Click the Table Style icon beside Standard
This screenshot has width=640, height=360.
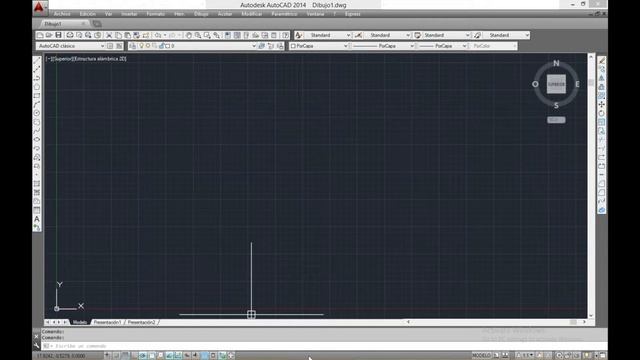[x=418, y=36]
